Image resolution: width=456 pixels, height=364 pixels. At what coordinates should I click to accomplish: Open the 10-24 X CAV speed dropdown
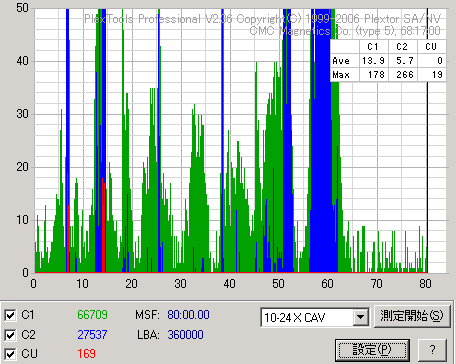[x=314, y=318]
